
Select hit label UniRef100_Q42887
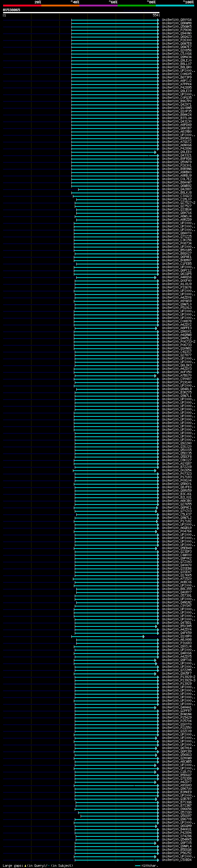click(177, 189)
